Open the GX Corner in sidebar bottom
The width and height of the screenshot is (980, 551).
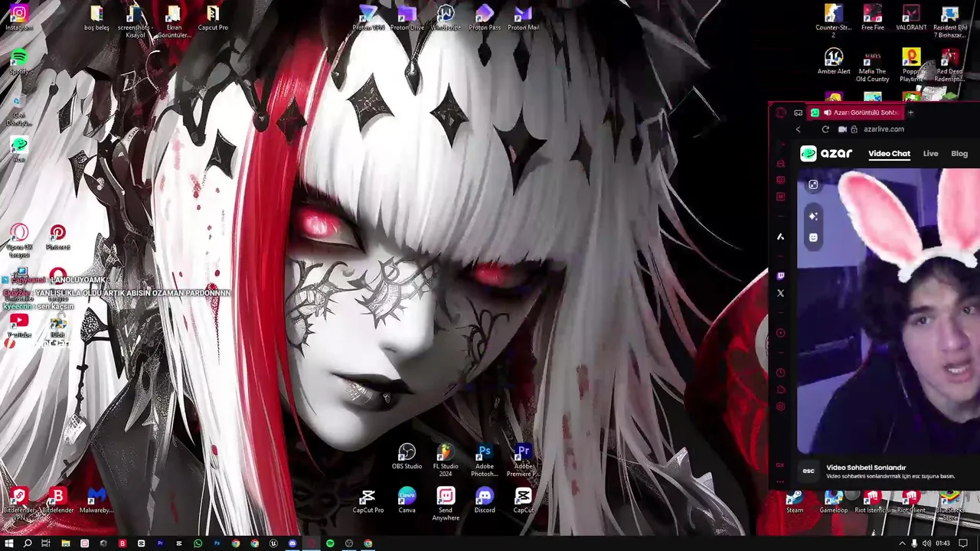tap(780, 465)
